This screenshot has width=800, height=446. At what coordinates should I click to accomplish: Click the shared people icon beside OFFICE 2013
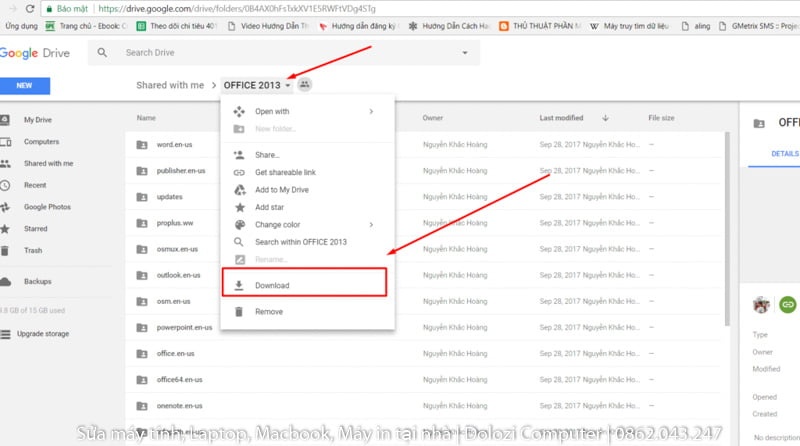coord(305,85)
